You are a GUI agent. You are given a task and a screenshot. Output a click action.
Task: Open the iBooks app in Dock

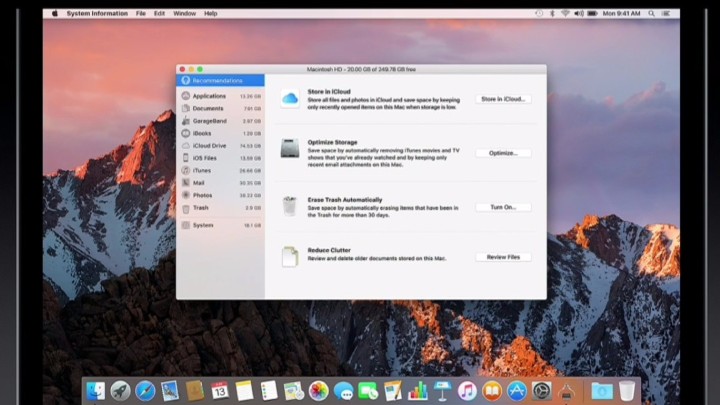[492, 391]
